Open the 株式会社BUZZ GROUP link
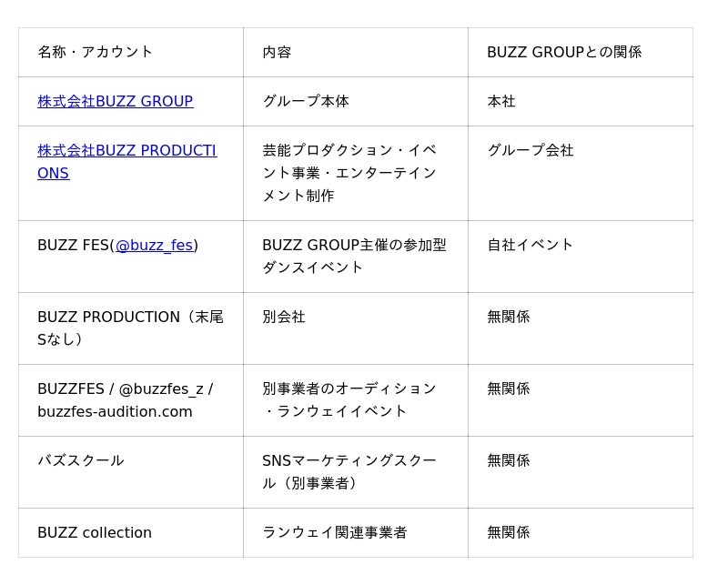728x585 pixels. [115, 101]
